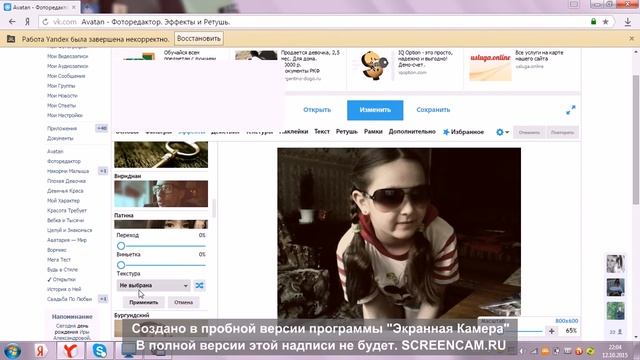Click the plus zoom-in button
Viewport: 640px width, 360px height.
[x=551, y=331]
